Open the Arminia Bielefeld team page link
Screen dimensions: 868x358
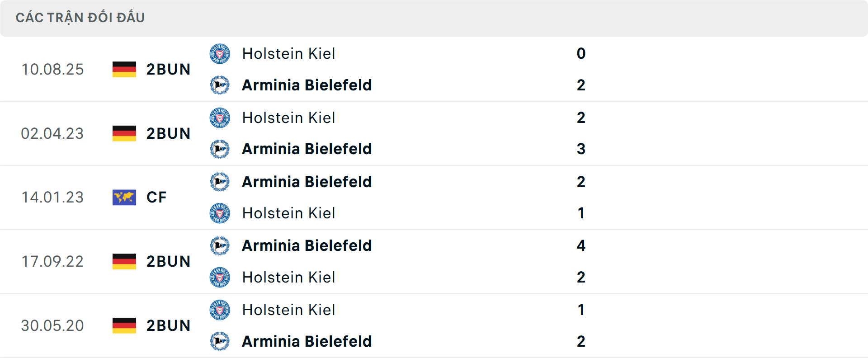pos(307,85)
